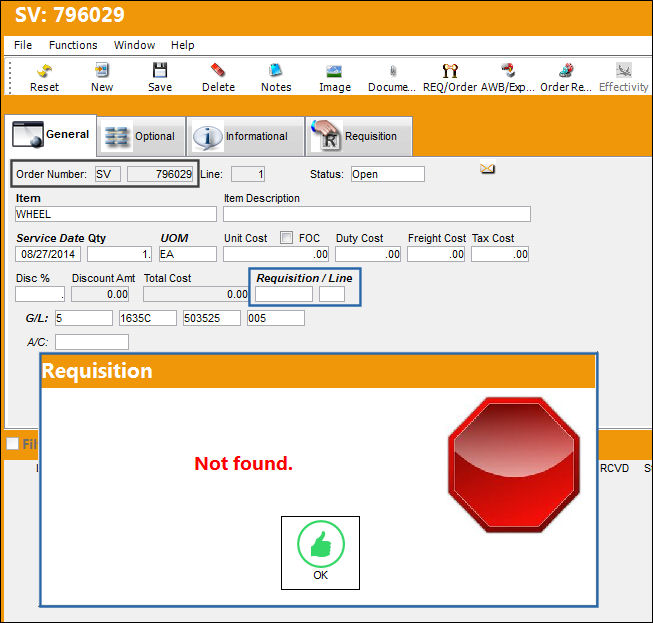Click the Freight Cost field

point(436,254)
